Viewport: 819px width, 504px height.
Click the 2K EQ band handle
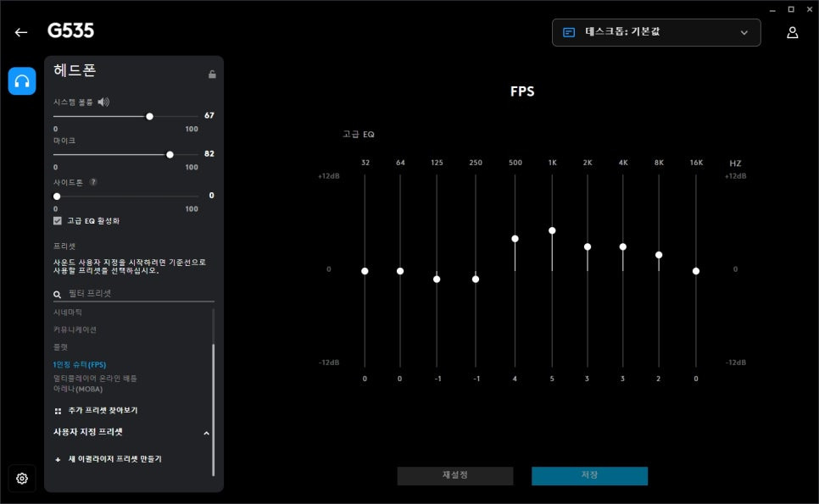pos(588,246)
